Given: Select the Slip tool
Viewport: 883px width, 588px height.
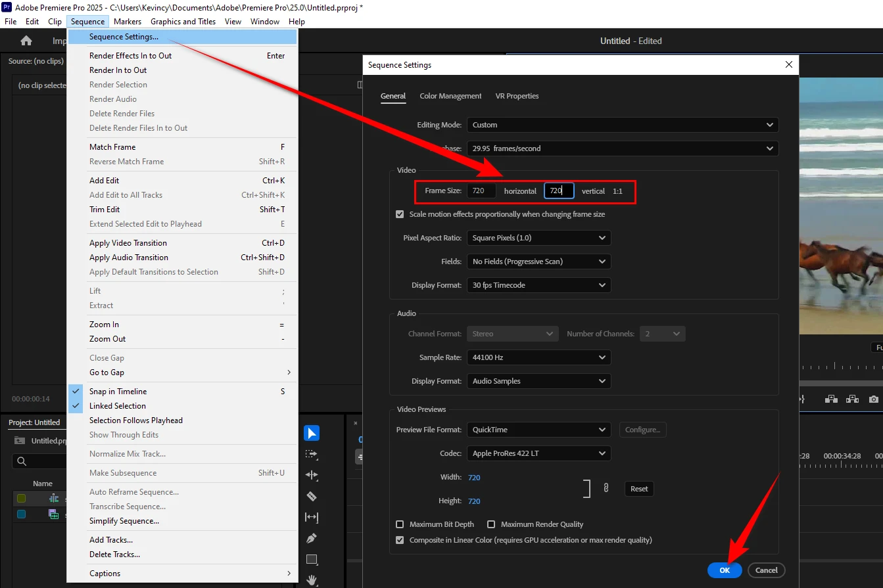Looking at the screenshot, I should point(312,517).
